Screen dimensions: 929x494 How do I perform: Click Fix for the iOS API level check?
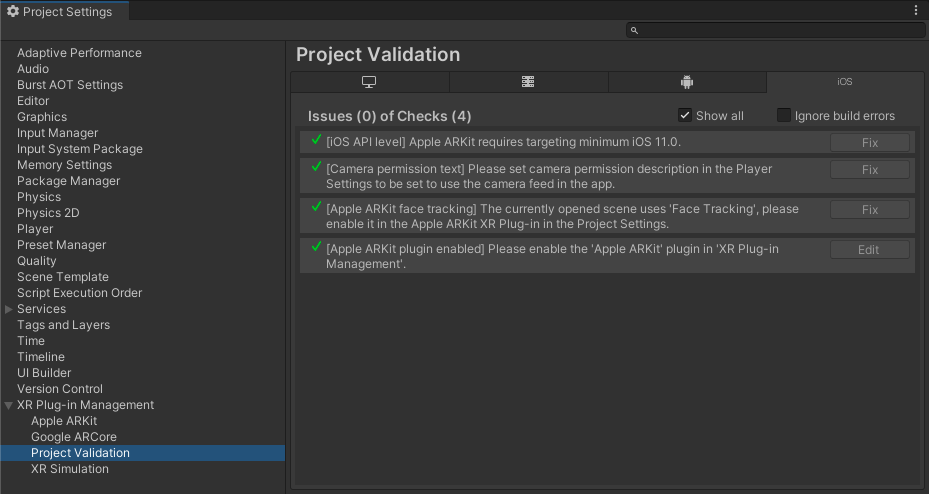(869, 143)
